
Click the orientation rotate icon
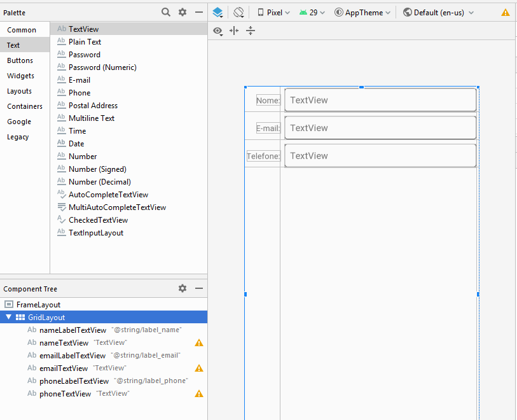click(238, 12)
